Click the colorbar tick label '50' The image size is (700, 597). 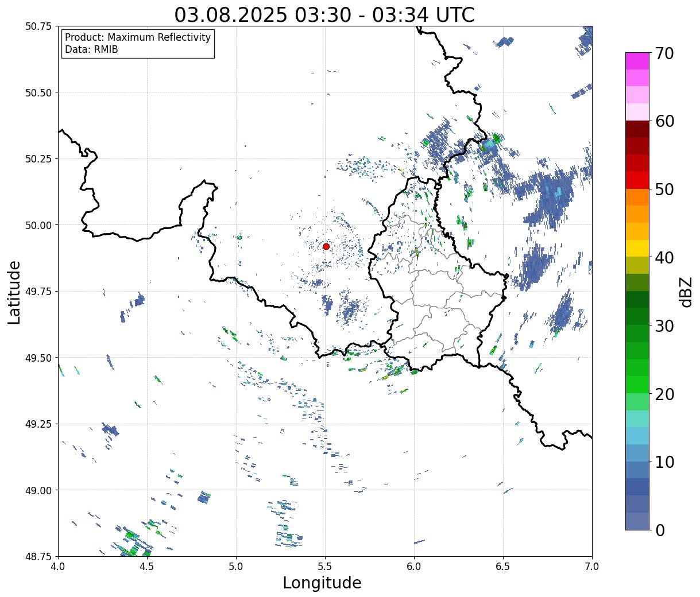tap(664, 189)
